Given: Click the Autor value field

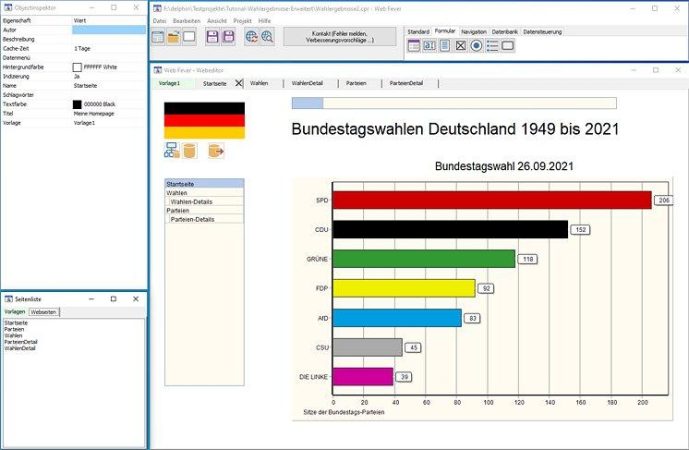Looking at the screenshot, I should 108,29.
